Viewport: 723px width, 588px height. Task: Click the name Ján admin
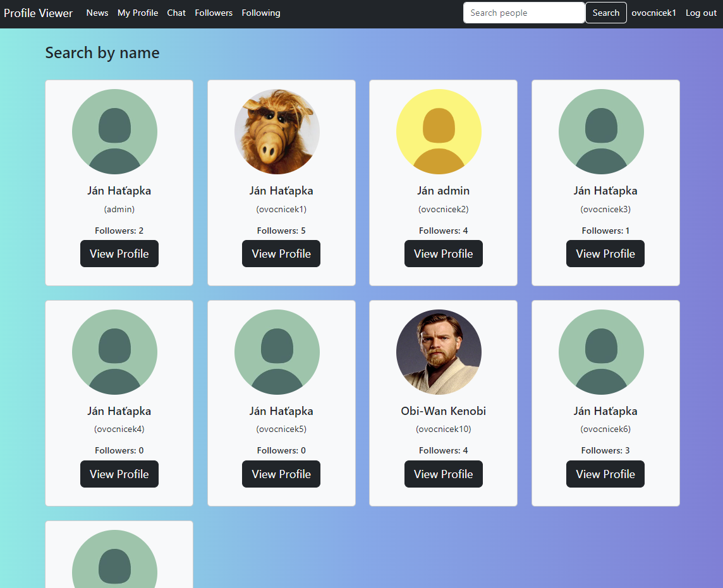pos(444,191)
